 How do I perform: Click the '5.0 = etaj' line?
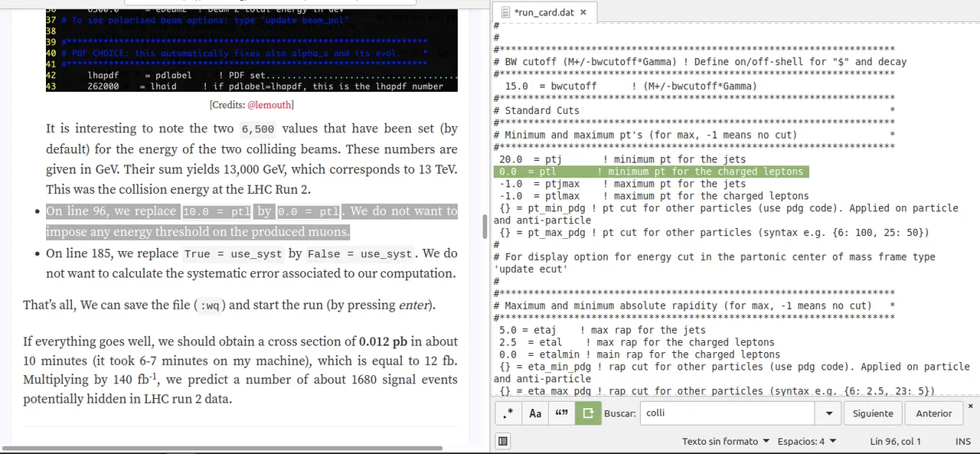coord(602,330)
